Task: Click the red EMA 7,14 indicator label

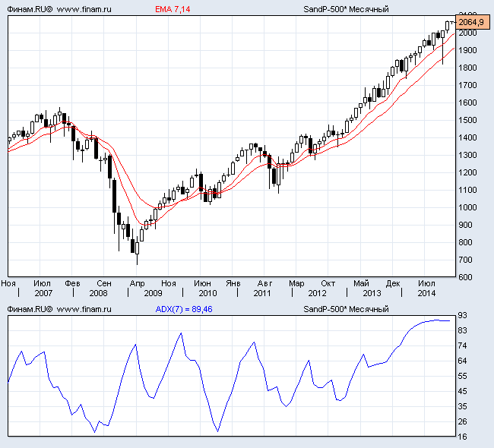Action: click(x=173, y=10)
